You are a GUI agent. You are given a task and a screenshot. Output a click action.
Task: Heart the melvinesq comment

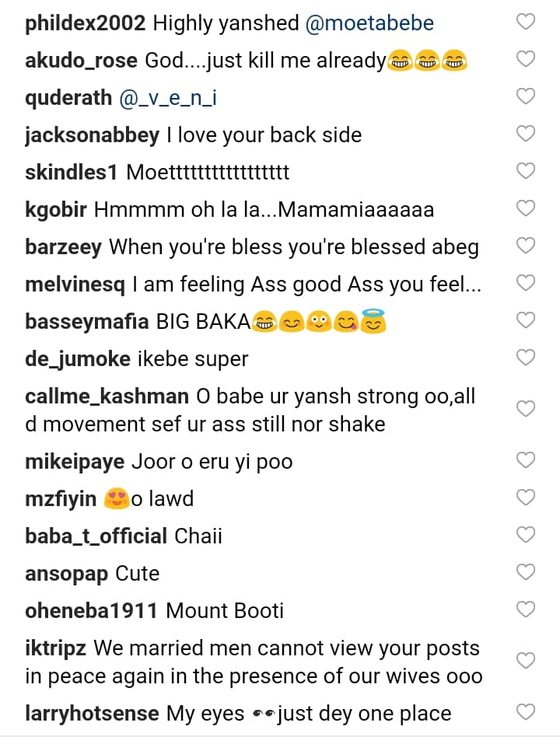click(526, 283)
